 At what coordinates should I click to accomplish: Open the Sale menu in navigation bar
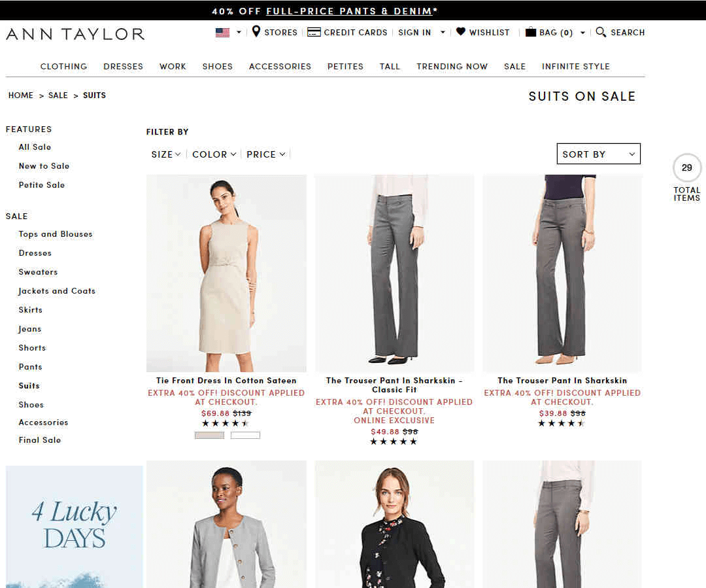[x=515, y=66]
